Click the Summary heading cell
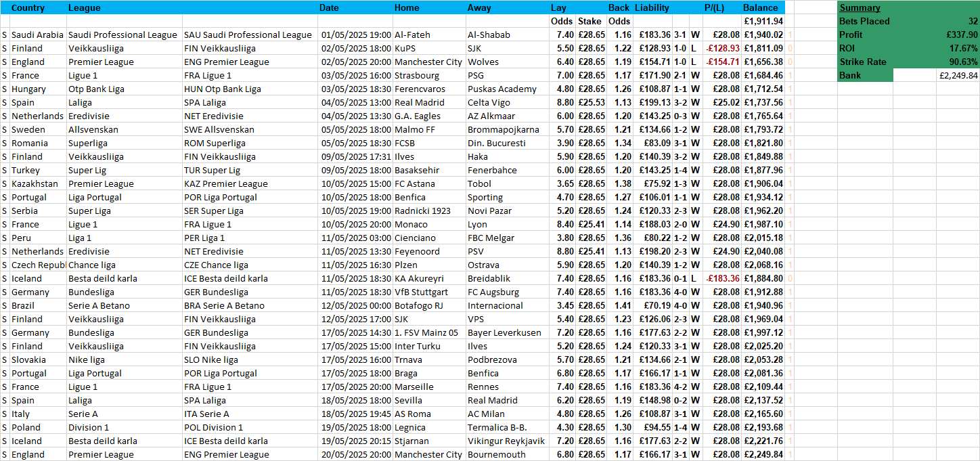This screenshot has width=980, height=461. [x=860, y=7]
